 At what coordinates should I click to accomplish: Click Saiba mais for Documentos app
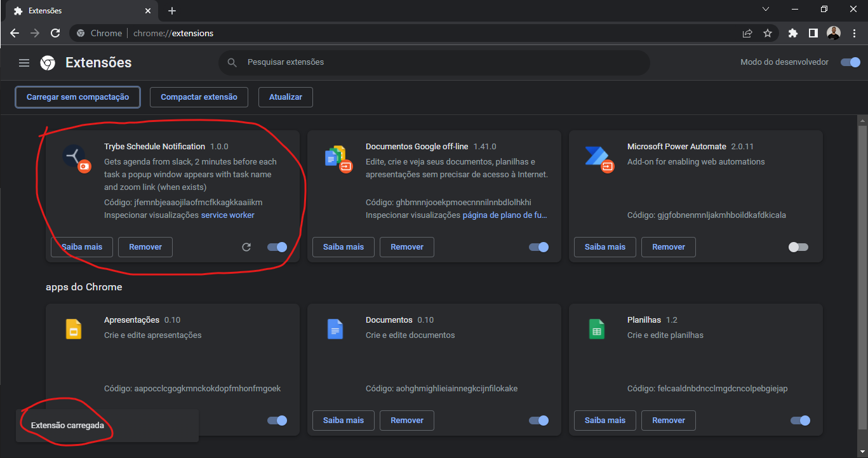click(x=344, y=421)
